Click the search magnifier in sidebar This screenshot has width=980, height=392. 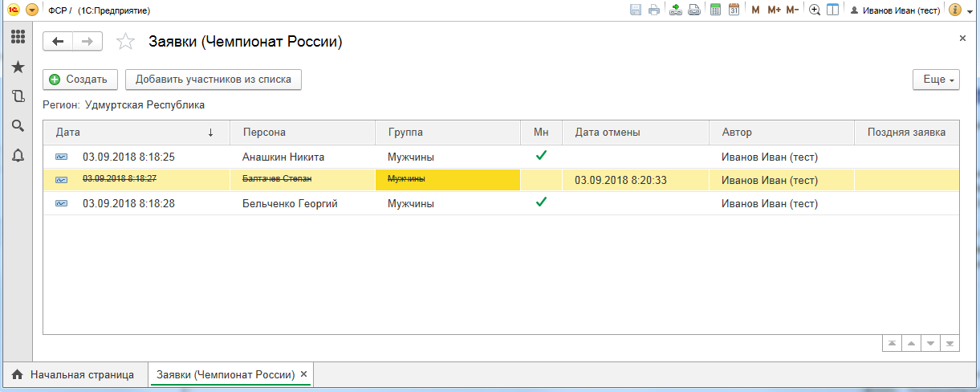click(18, 125)
